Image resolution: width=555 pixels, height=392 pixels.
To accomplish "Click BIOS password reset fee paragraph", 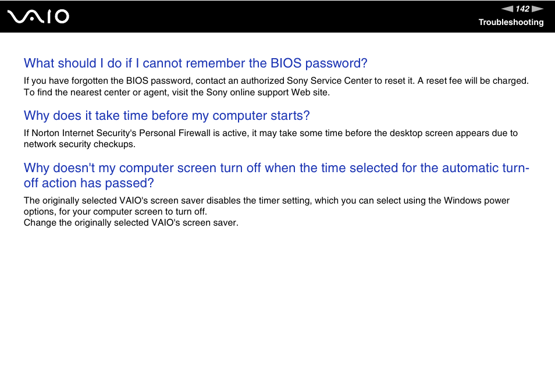I will [x=276, y=87].
